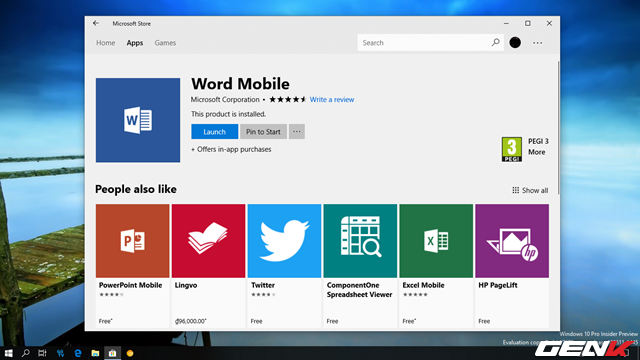Screen dimensions: 640x360
Task: Open the Home tab
Action: pos(106,42)
